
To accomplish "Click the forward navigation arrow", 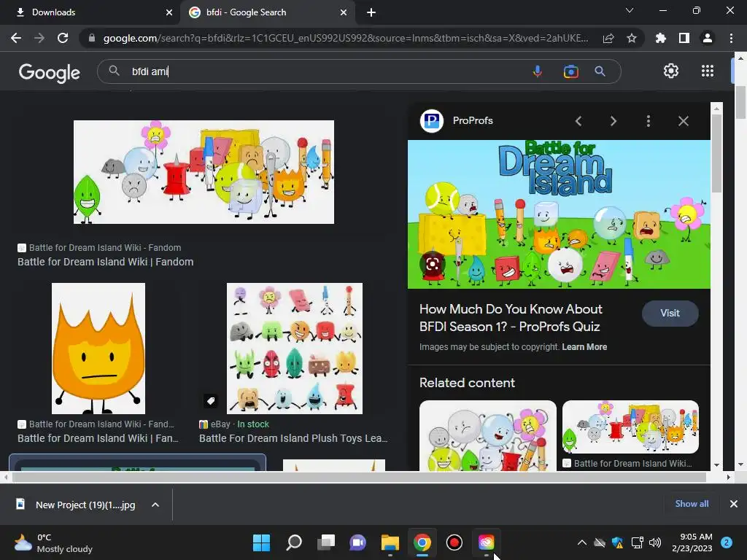I will click(x=39, y=38).
